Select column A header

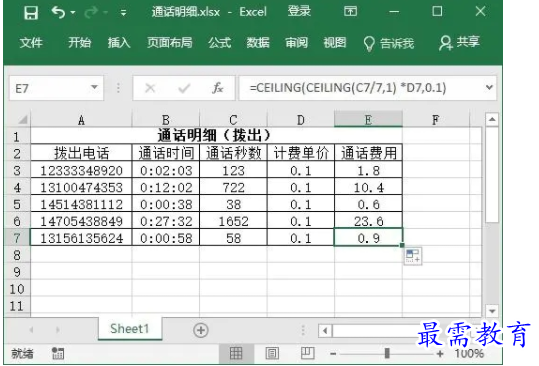point(81,120)
